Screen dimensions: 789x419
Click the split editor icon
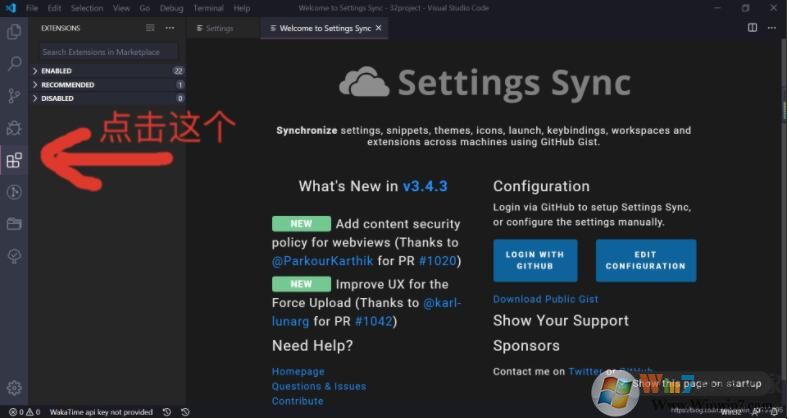click(x=752, y=28)
